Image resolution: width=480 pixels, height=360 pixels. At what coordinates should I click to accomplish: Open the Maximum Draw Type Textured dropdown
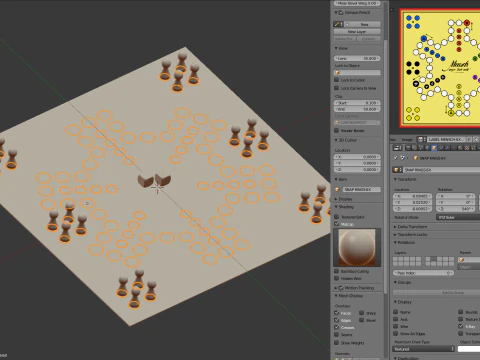click(423, 349)
